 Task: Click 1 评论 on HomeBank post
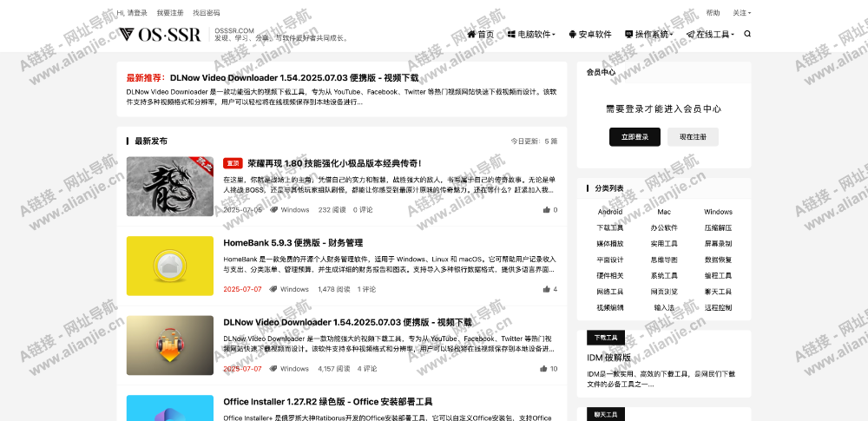point(366,289)
